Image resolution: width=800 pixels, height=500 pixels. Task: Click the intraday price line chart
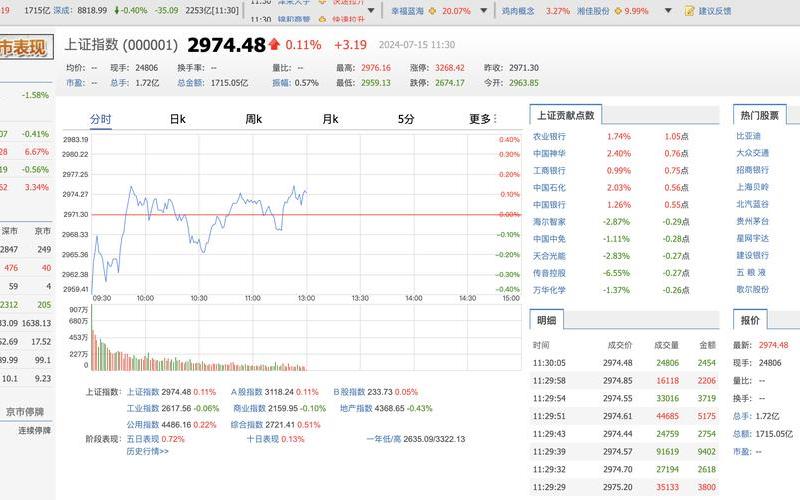306,214
